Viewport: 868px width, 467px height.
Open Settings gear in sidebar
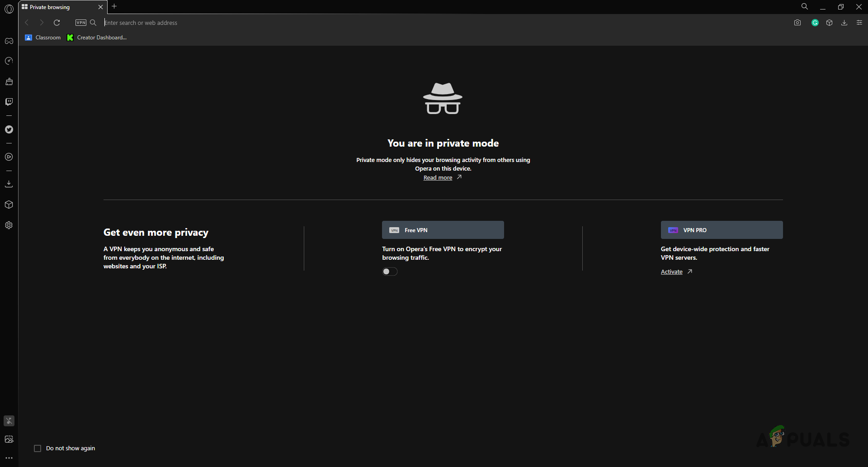9,225
